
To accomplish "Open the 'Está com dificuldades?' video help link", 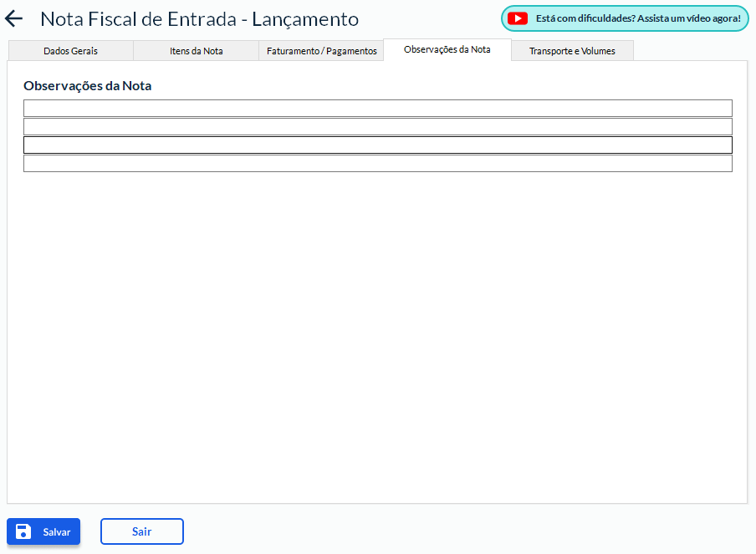I will [637, 18].
